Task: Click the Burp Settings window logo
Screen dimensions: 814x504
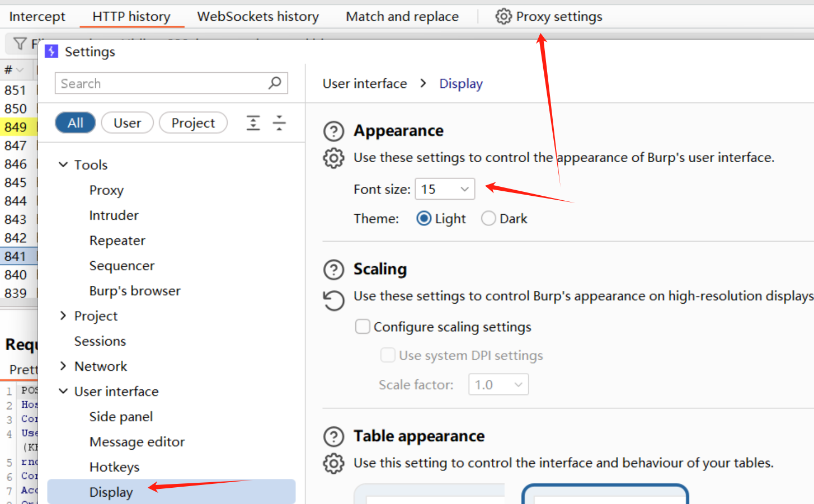Action: pos(51,51)
